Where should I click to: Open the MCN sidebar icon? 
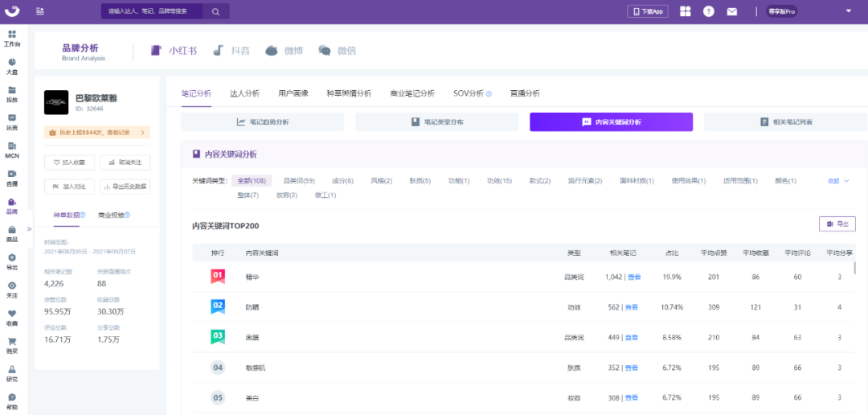point(12,150)
